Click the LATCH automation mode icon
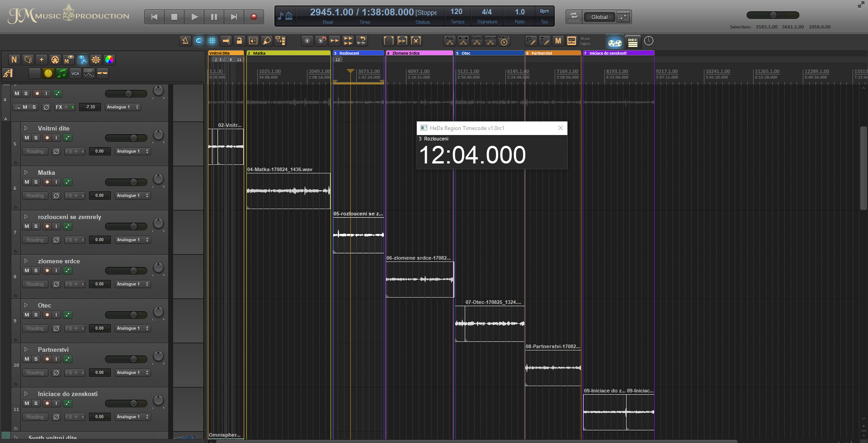 pos(490,41)
